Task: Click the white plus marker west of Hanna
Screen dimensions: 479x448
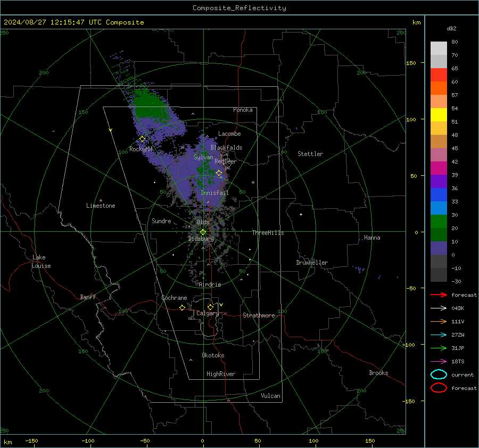Action: [x=301, y=214]
